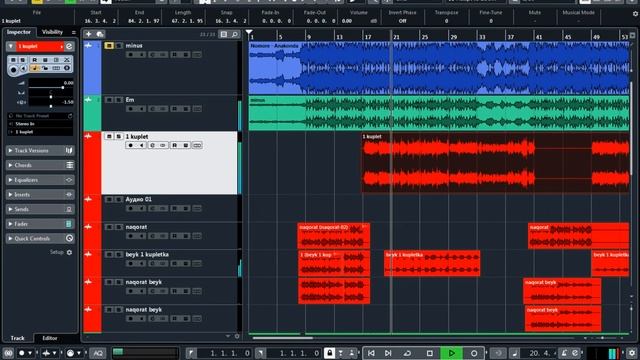Click the horizontal zoom slider bottom right
Screen dimensions: 640x360
pos(603,338)
